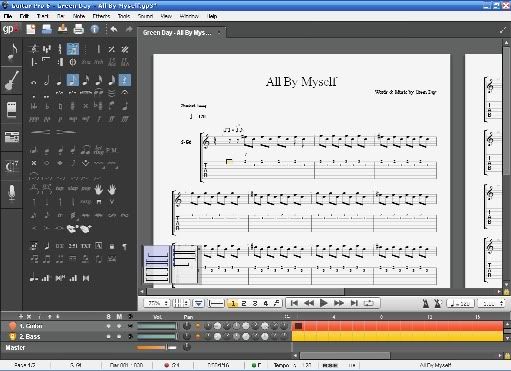Viewport: 511px width, 371px height.
Task: Click the Play button
Action: point(323,303)
